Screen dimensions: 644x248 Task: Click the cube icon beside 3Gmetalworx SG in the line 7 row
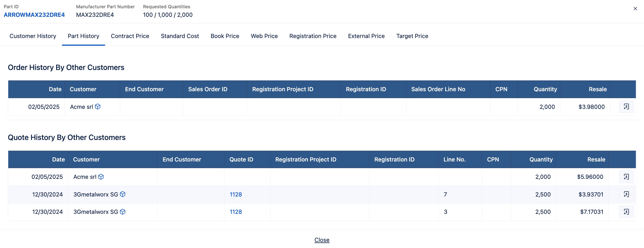point(123,194)
